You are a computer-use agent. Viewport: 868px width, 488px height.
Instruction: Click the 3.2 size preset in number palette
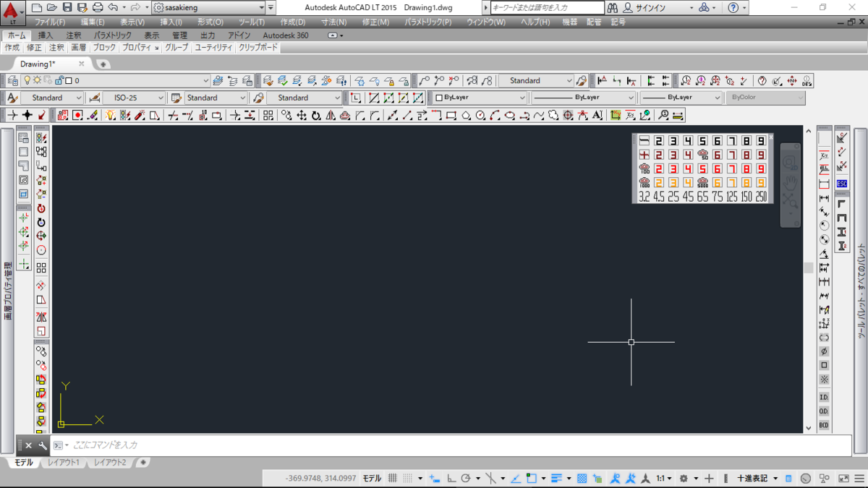click(644, 196)
